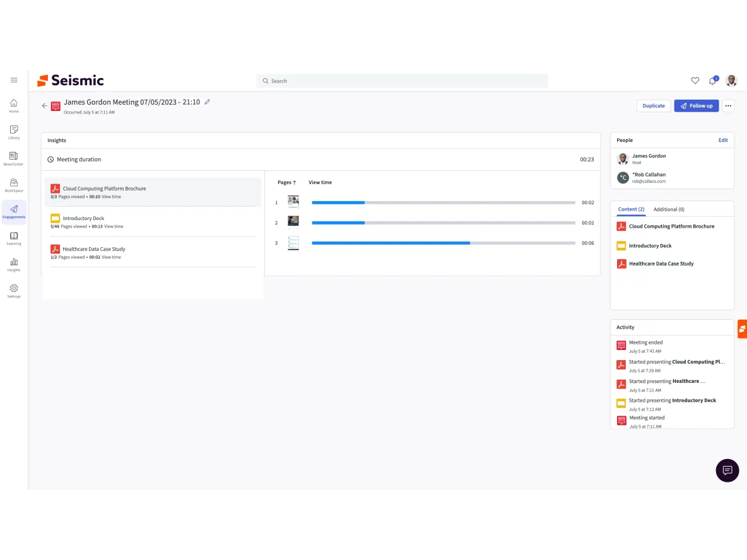The width and height of the screenshot is (747, 560).
Task: Click the 00:23 meeting duration value
Action: point(587,160)
